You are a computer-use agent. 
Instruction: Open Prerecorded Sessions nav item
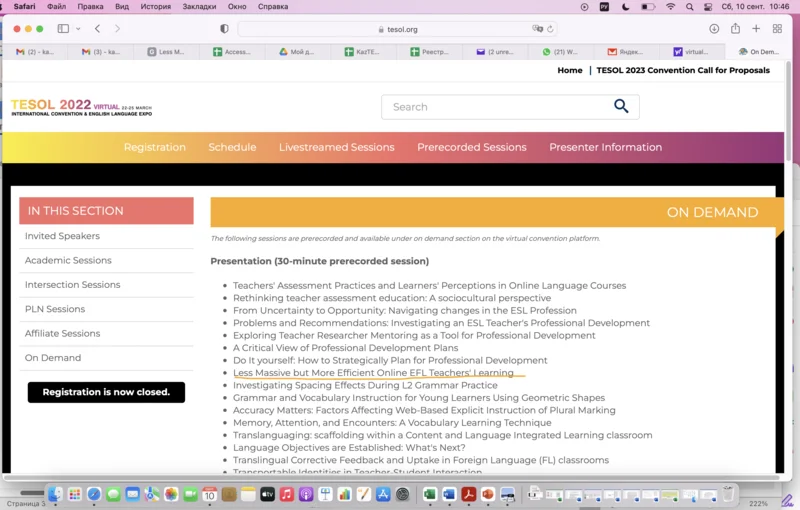472,147
